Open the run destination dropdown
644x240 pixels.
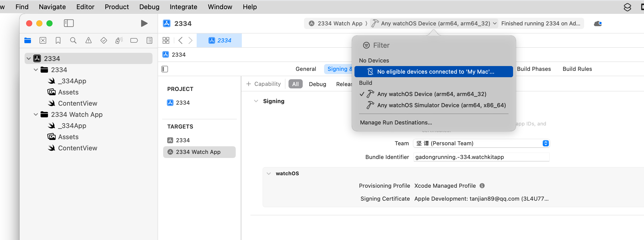tap(434, 23)
